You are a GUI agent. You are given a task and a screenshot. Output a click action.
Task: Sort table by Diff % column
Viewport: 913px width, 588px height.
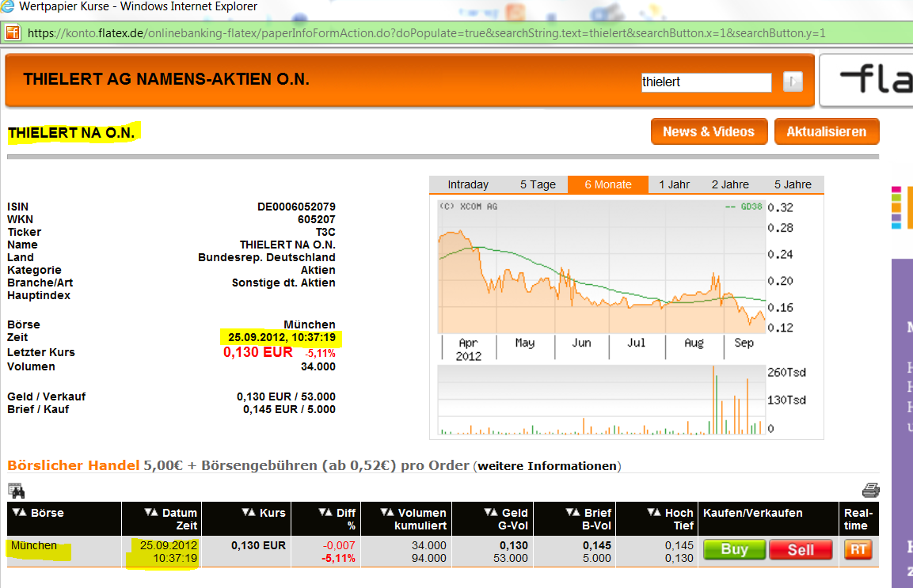(337, 518)
